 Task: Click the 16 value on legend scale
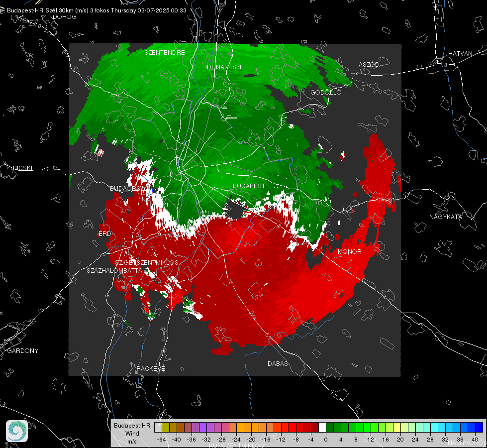pyautogui.click(x=386, y=440)
